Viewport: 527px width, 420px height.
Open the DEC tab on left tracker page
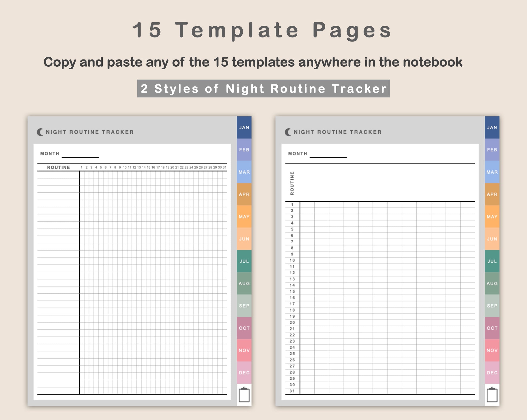tap(244, 373)
